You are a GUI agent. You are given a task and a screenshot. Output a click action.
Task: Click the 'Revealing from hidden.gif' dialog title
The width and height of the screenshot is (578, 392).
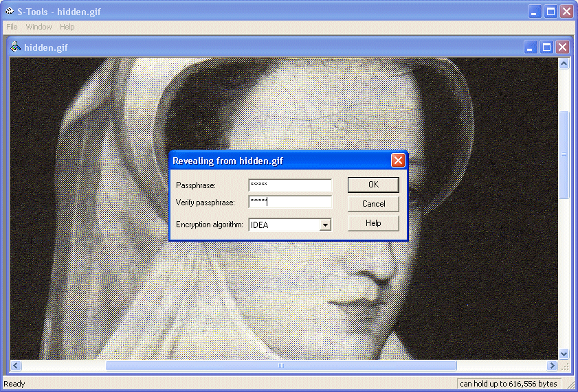227,161
